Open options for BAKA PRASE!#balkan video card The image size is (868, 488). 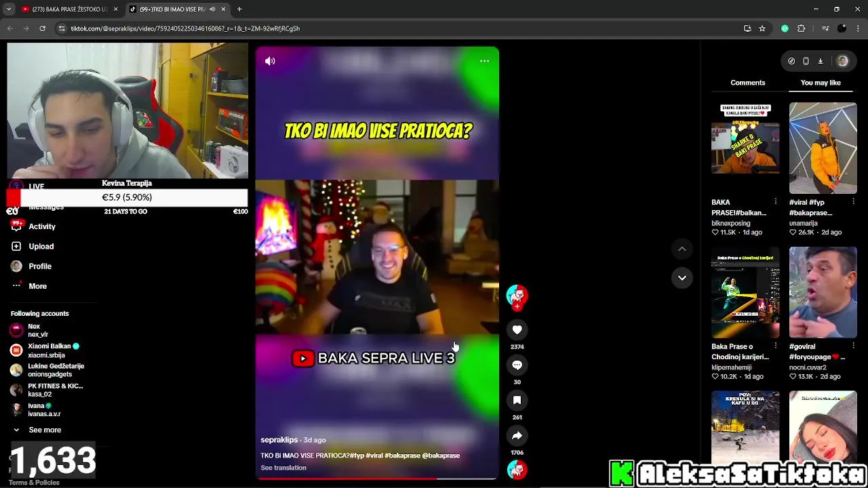tap(776, 202)
